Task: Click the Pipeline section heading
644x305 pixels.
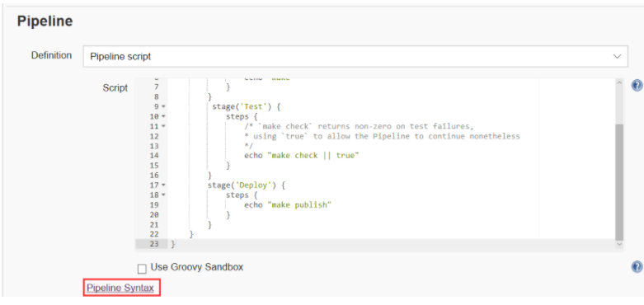Action: 45,21
